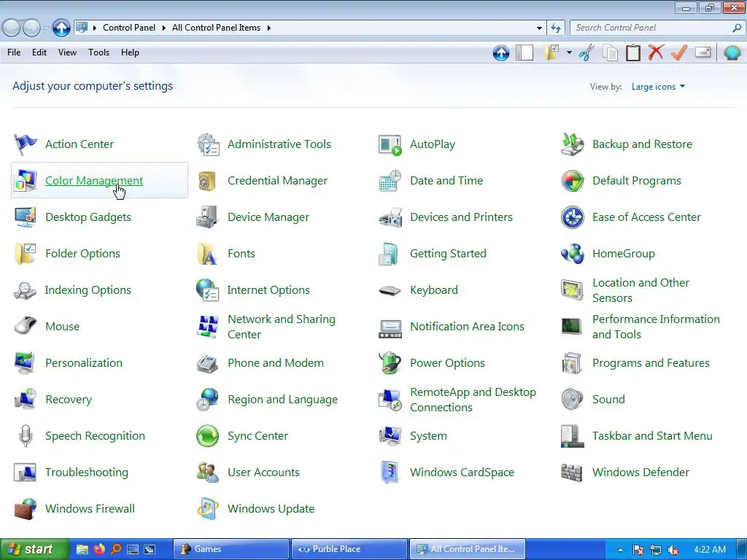Launch Firefox from quick launch
Image resolution: width=747 pixels, height=560 pixels.
click(99, 549)
